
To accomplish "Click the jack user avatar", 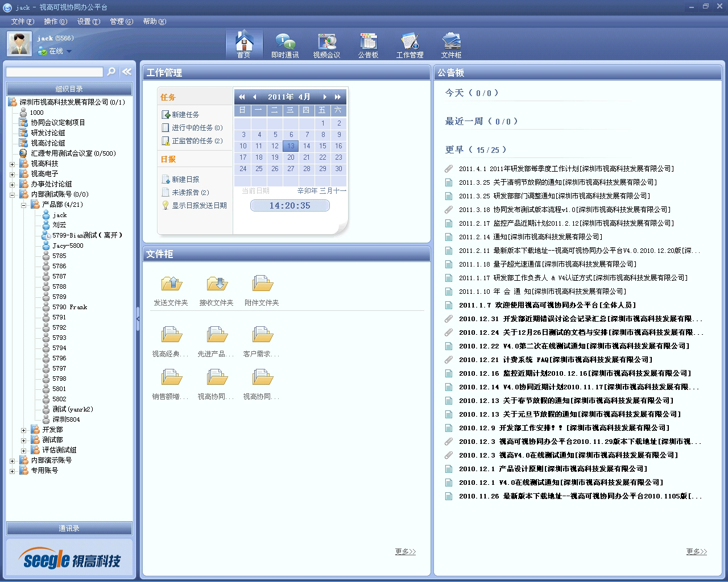I will [19, 44].
